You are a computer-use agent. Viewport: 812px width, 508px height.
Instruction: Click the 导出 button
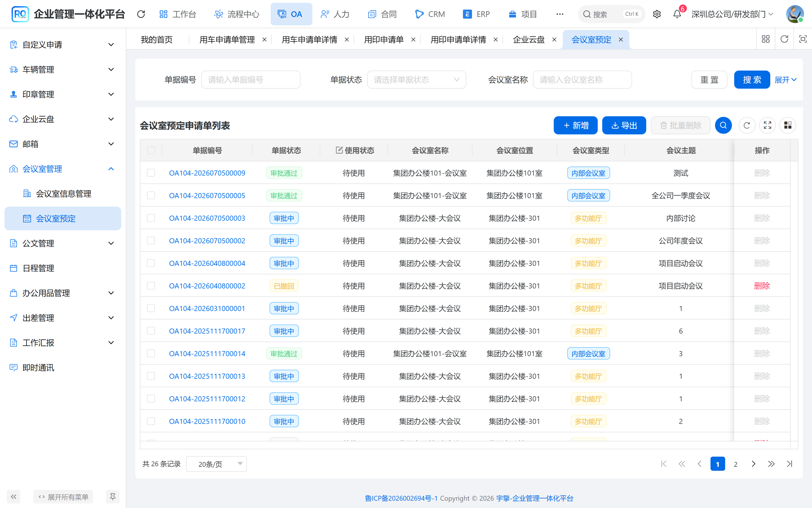pyautogui.click(x=624, y=125)
